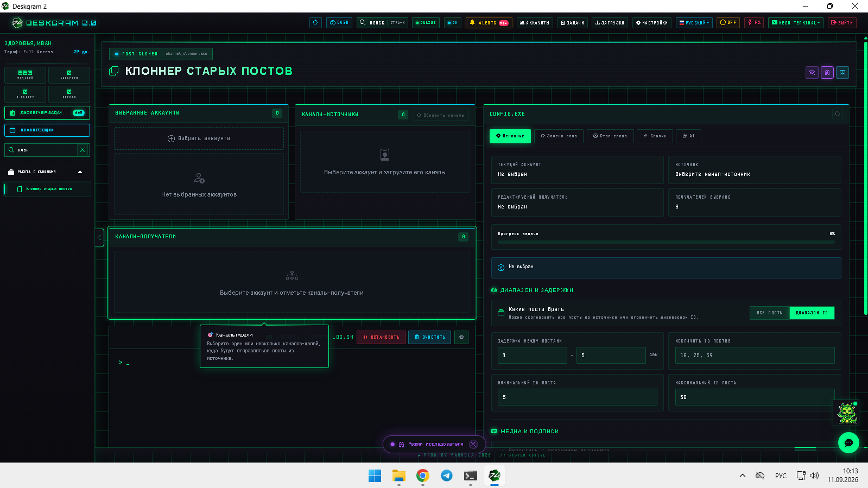This screenshot has height=488, width=868.
Task: Open the ALERTS bell notifications
Action: (489, 23)
